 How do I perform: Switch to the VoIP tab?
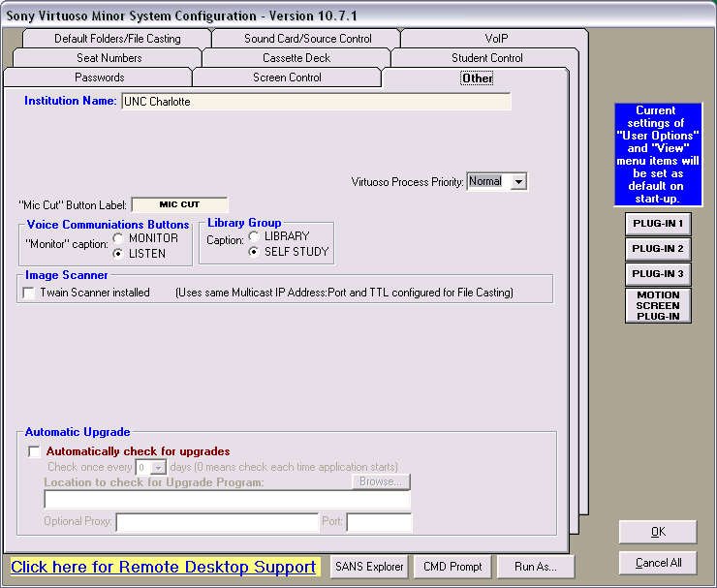(x=496, y=39)
